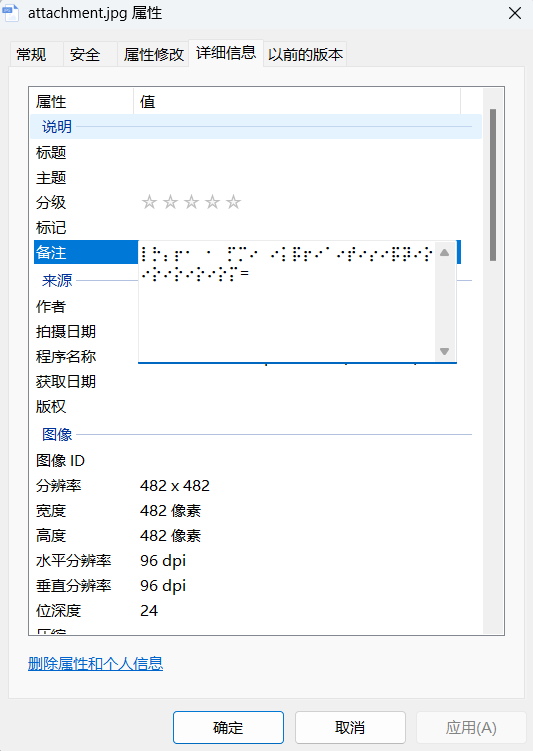
Task: Click the down arrow in the 备注 text box
Action: coord(444,351)
